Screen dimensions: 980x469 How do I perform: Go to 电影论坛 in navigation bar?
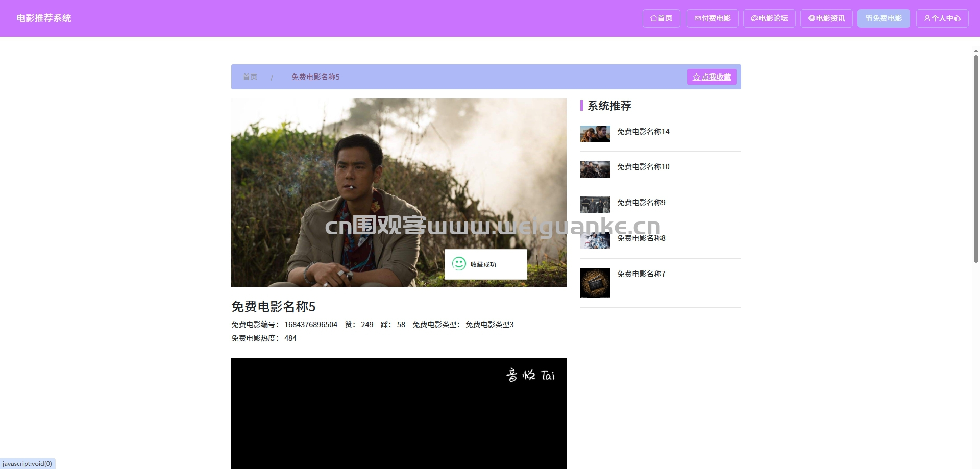tap(769, 18)
